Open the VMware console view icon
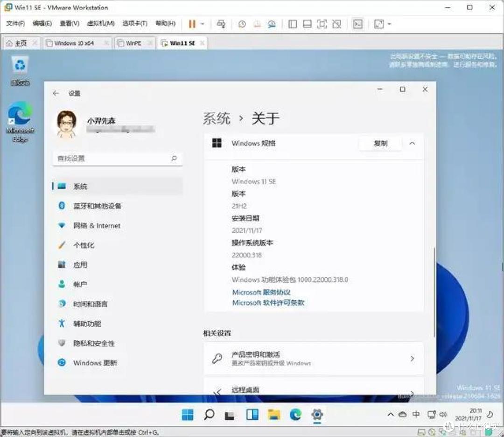 click(x=358, y=24)
